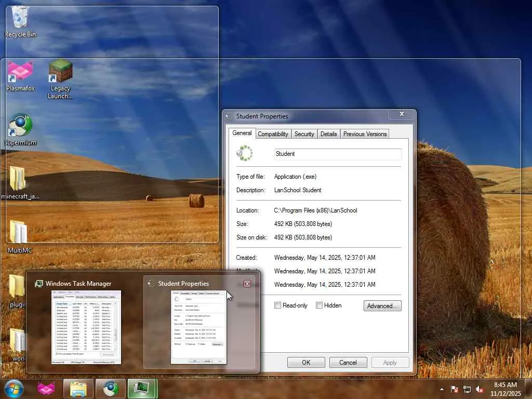The height and width of the screenshot is (399, 532).
Task: Click the network tray icon
Action: pos(467,389)
